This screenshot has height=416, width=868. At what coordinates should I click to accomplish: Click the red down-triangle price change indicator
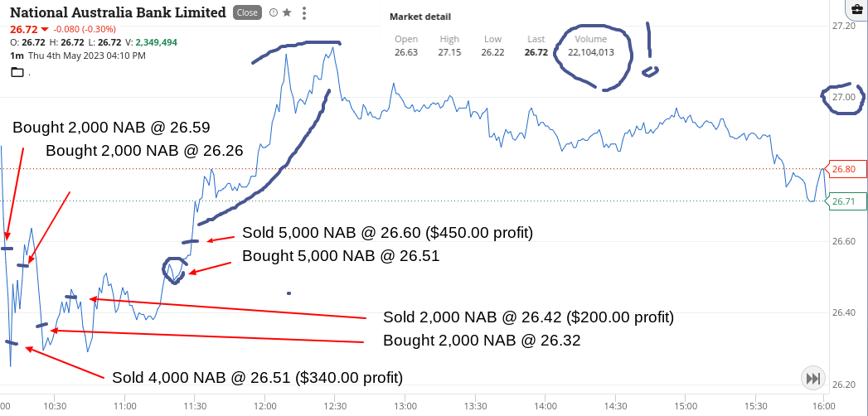44,29
